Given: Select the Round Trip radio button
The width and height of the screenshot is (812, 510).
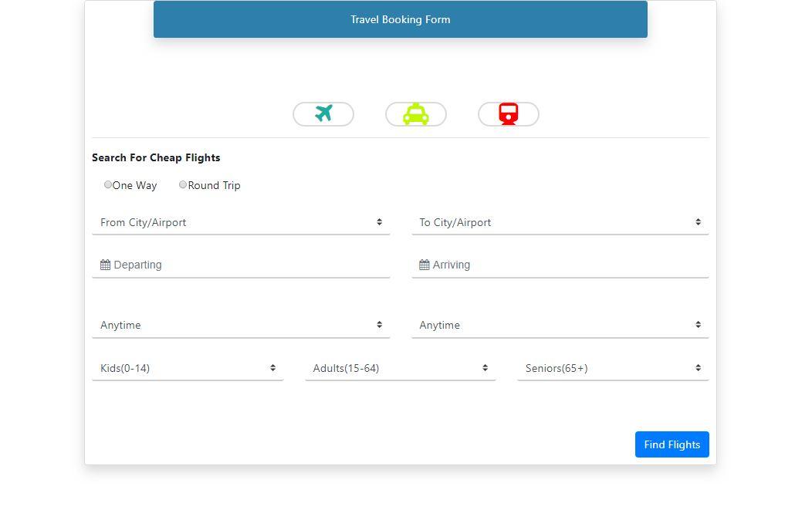Looking at the screenshot, I should pyautogui.click(x=183, y=184).
